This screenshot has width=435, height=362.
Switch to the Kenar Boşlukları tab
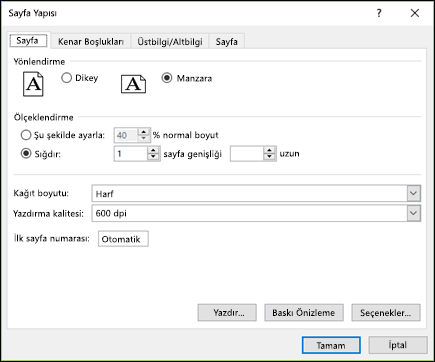click(x=91, y=42)
